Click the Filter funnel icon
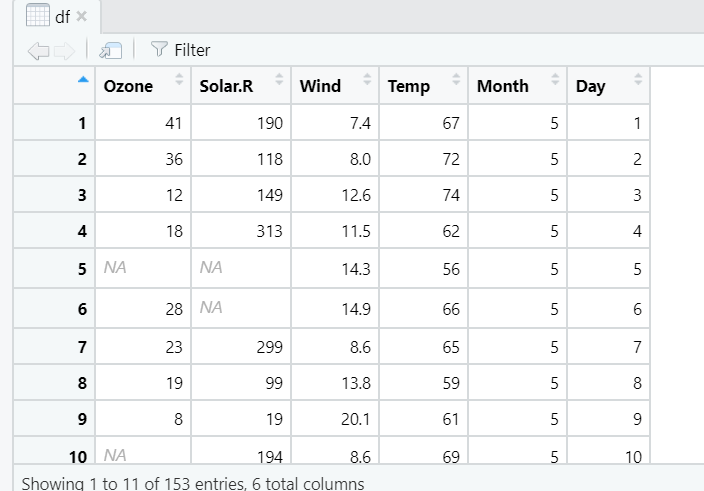 pyautogui.click(x=159, y=49)
